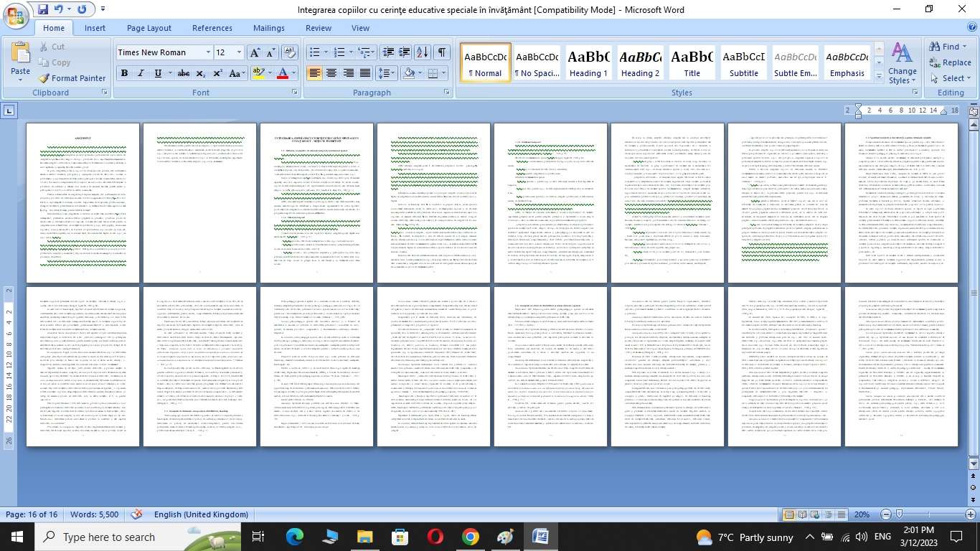Viewport: 980px width, 551px height.
Task: Align text right
Action: pos(348,73)
